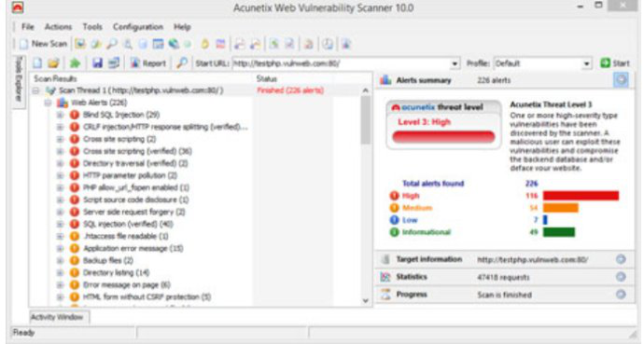Click the globe icon in top toolbar
This screenshot has width=644, height=344.
pyautogui.click(x=175, y=44)
